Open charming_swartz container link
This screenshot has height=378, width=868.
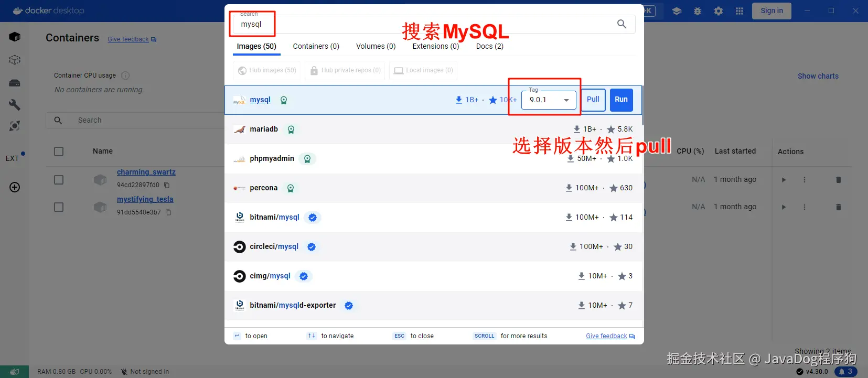point(146,172)
